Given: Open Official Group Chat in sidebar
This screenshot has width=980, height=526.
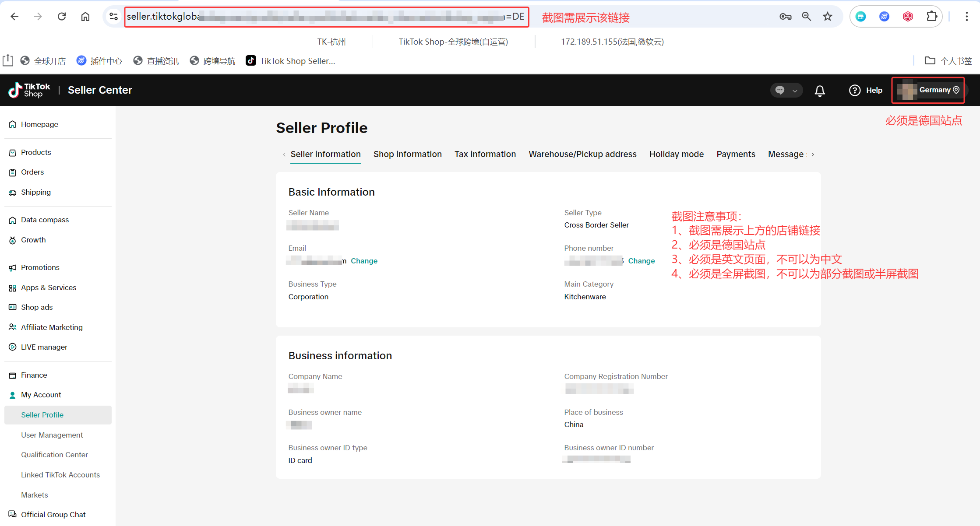Looking at the screenshot, I should point(53,515).
